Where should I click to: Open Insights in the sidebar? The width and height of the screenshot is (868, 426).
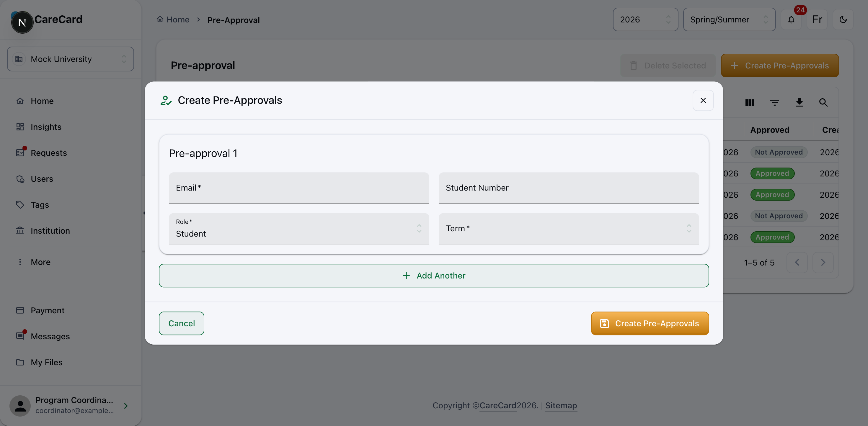click(x=71, y=127)
